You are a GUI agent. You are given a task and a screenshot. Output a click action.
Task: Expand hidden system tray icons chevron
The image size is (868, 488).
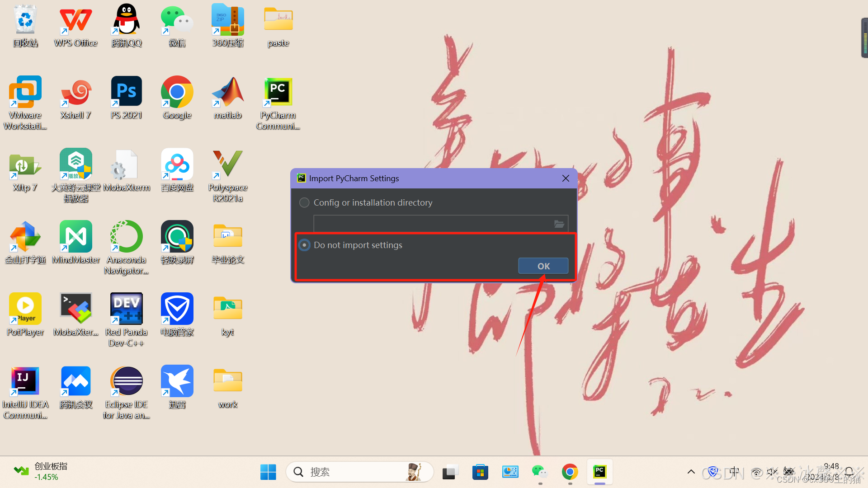[691, 472]
